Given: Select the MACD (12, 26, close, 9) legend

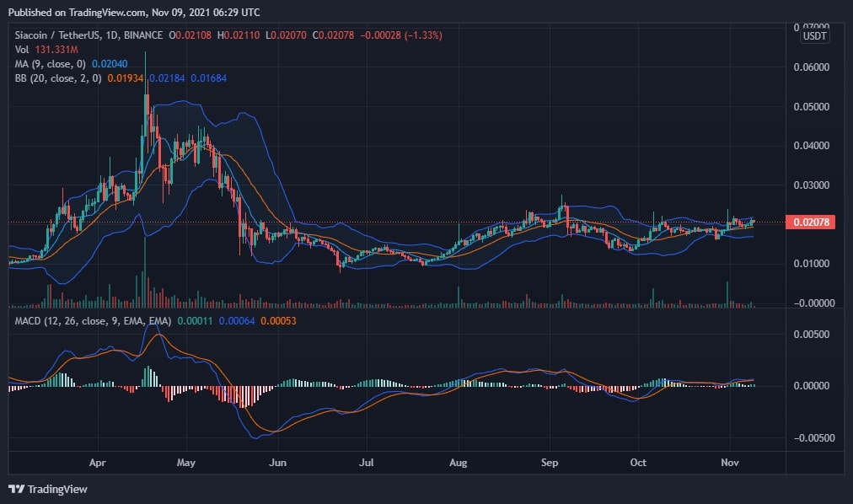Looking at the screenshot, I should [93, 321].
